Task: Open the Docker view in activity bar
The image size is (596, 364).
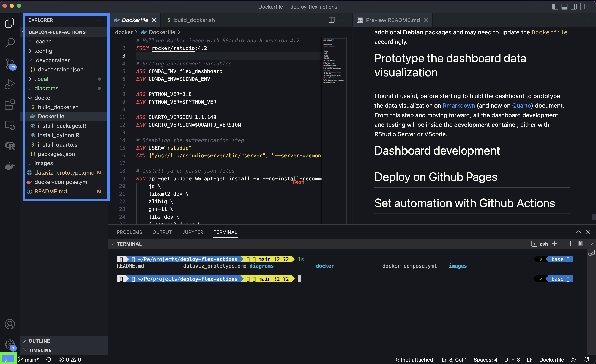Action: [x=10, y=166]
